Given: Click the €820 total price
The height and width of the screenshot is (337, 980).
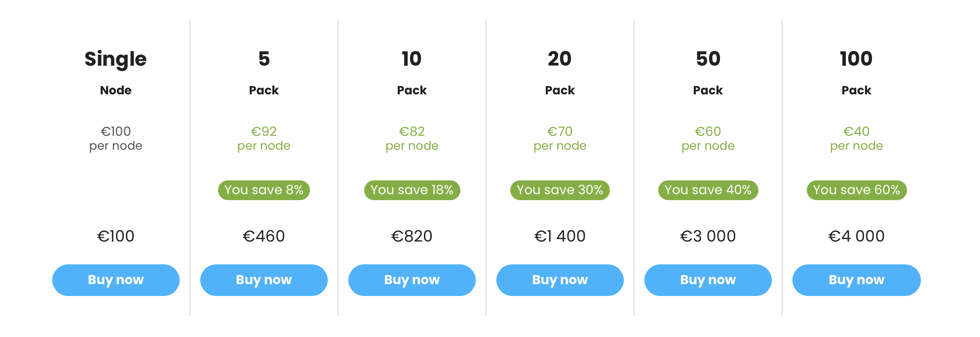Looking at the screenshot, I should click(x=412, y=236).
